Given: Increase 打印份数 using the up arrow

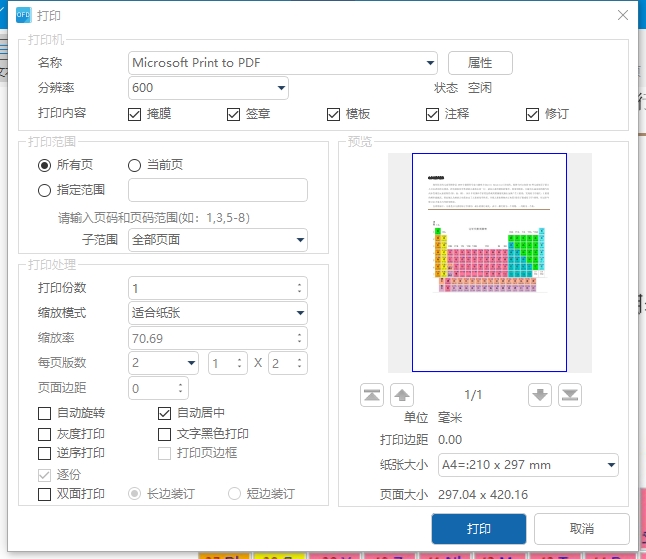Looking at the screenshot, I should 299,284.
